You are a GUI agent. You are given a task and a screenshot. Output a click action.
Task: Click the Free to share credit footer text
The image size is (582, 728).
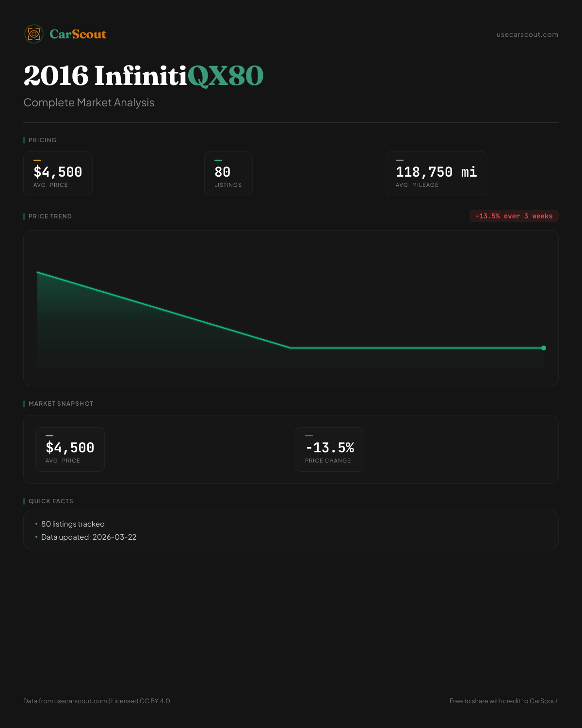pyautogui.click(x=503, y=701)
